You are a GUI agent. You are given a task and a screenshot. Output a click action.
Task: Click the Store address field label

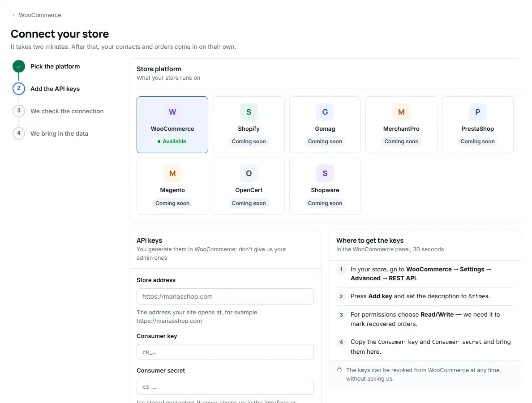click(x=156, y=280)
